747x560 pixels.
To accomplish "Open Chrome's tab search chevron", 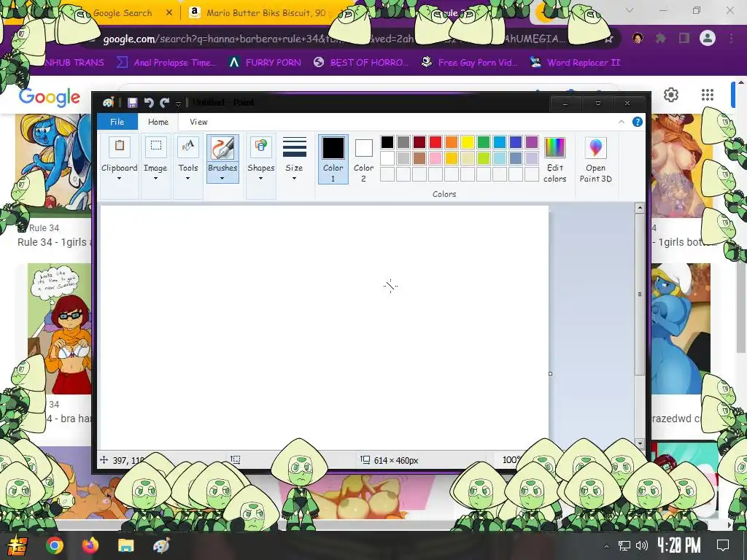I will [x=630, y=10].
